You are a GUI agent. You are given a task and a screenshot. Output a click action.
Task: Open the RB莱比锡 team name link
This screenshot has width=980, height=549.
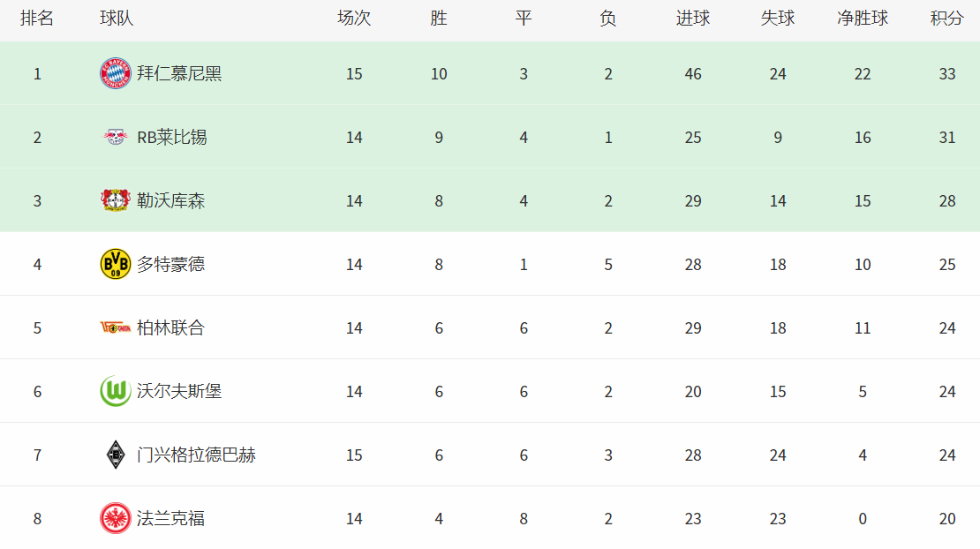click(172, 137)
